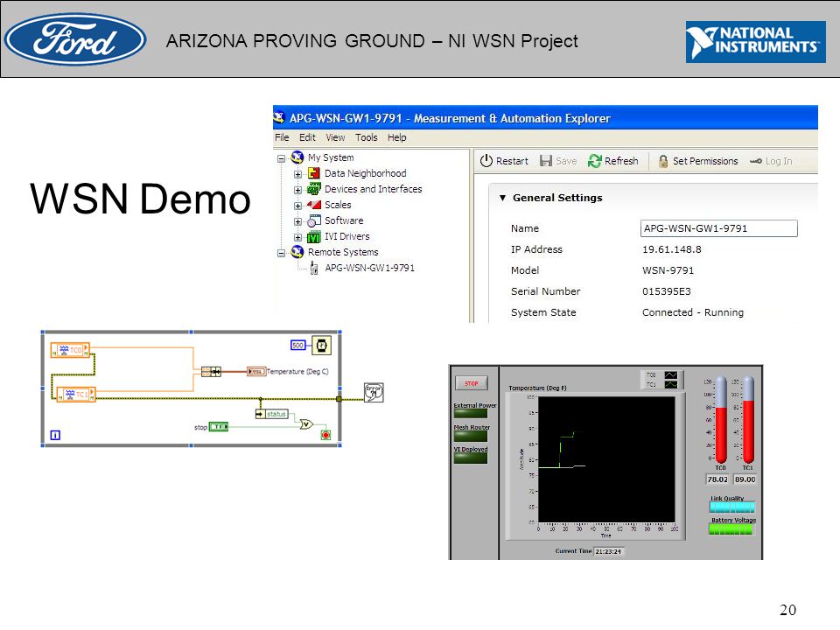Open the Edit menu
Image resolution: width=840 pixels, height=630 pixels.
click(307, 137)
